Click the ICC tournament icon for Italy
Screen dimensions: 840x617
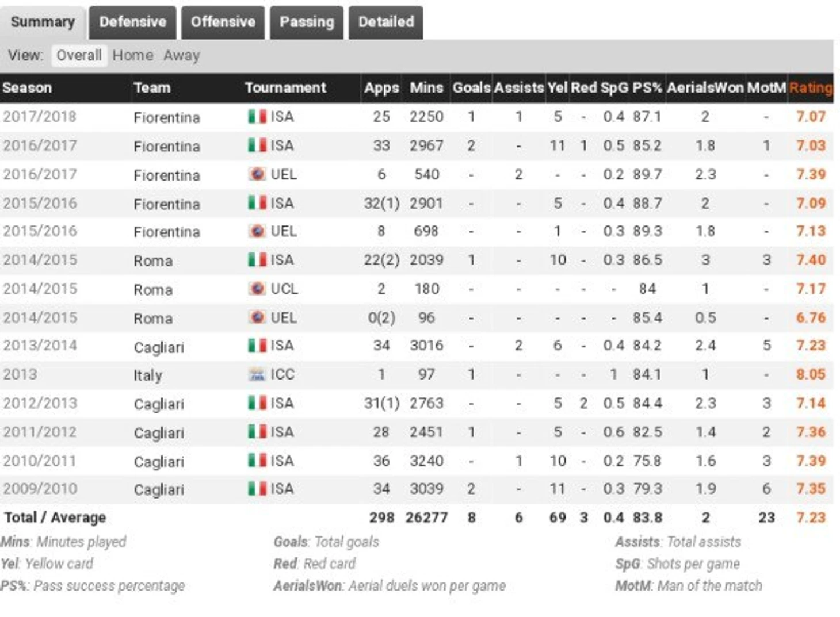coord(257,374)
